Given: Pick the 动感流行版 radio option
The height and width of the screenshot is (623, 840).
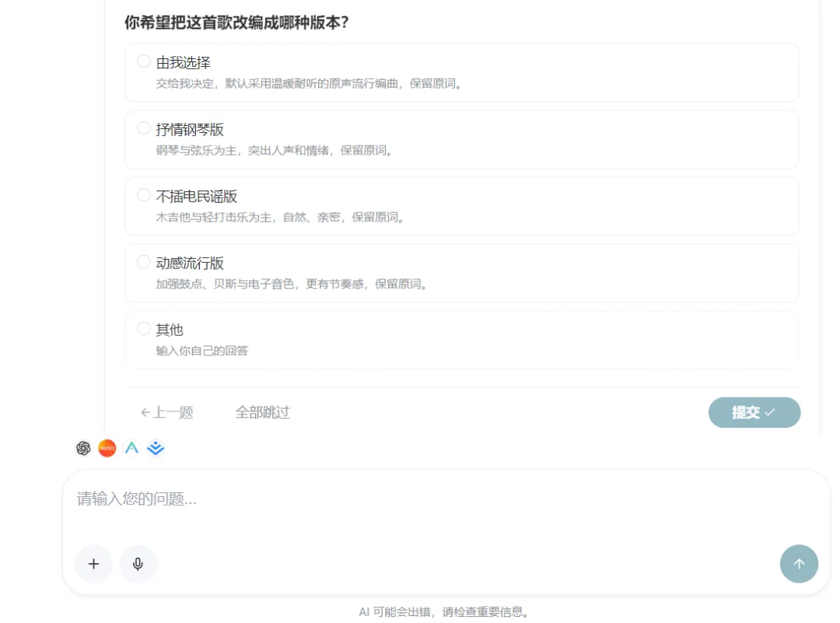Looking at the screenshot, I should (144, 262).
